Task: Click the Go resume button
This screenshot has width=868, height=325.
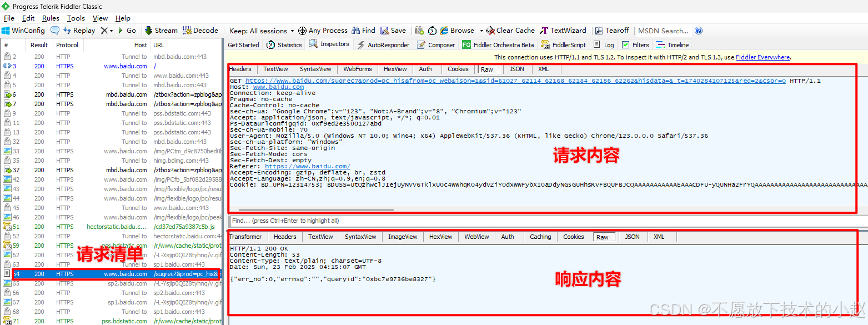Action: coord(126,31)
